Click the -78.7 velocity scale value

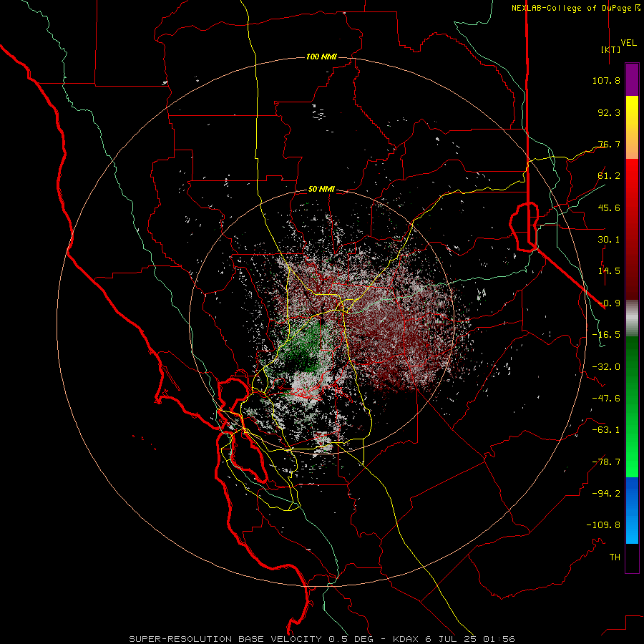[606, 462]
